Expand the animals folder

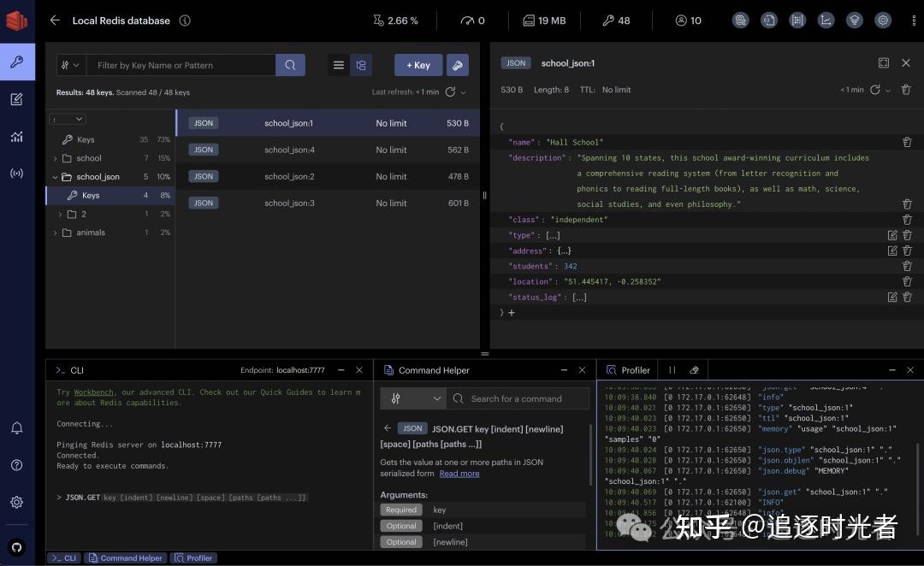55,233
